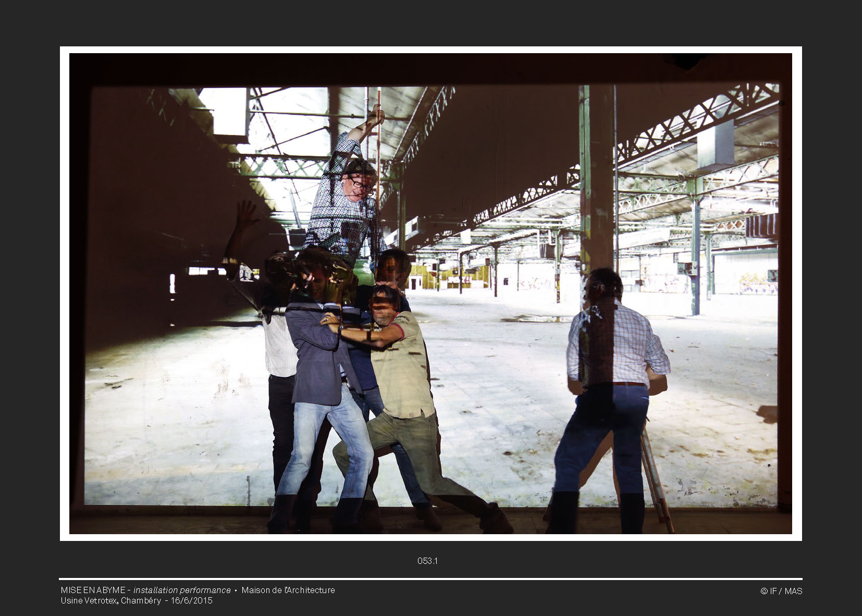Viewport: 862px width, 616px height.
Task: Click 'Usine Vetrotex, Chambéry' location text
Action: [x=110, y=600]
